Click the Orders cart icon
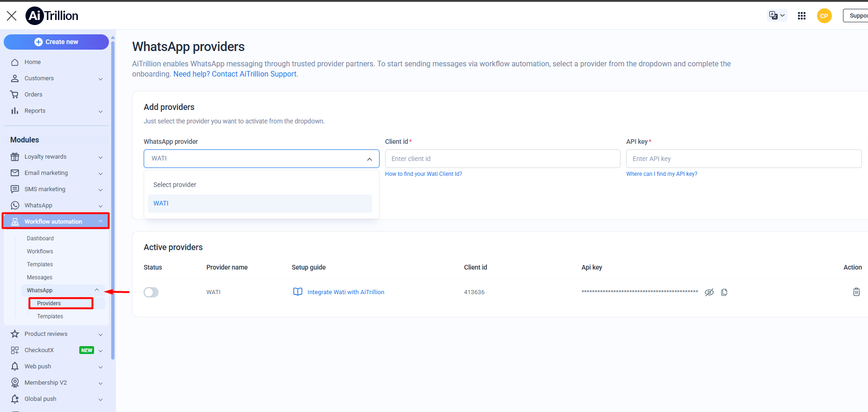Image resolution: width=868 pixels, height=412 pixels. click(15, 95)
